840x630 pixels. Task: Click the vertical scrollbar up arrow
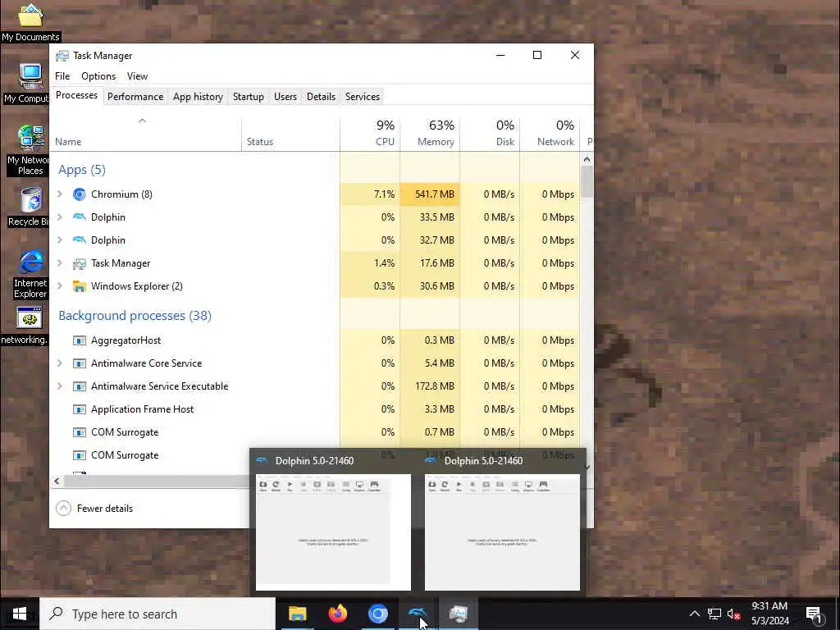coord(587,160)
